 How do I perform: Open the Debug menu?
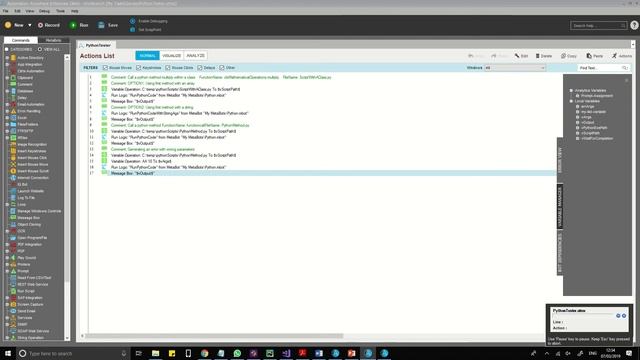pos(44,11)
